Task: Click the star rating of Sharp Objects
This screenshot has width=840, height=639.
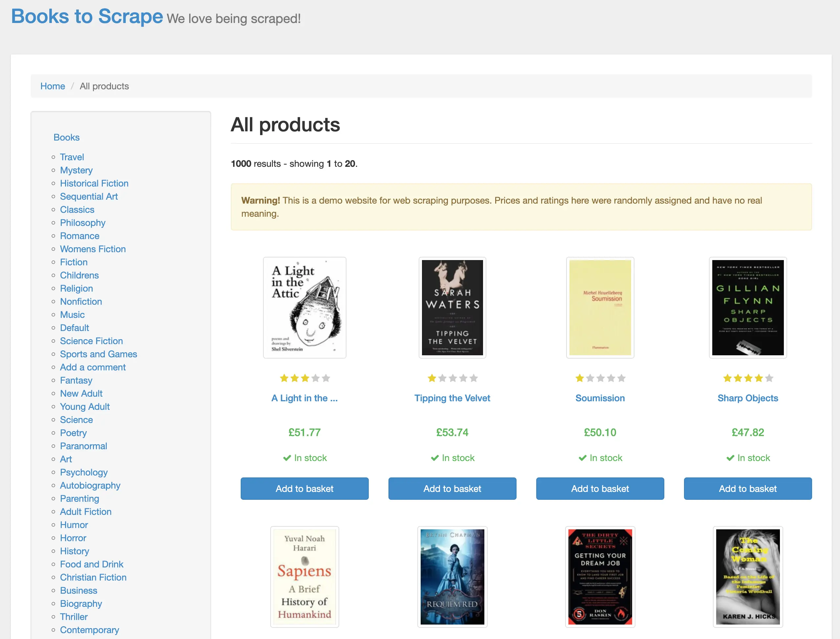Action: (x=747, y=378)
